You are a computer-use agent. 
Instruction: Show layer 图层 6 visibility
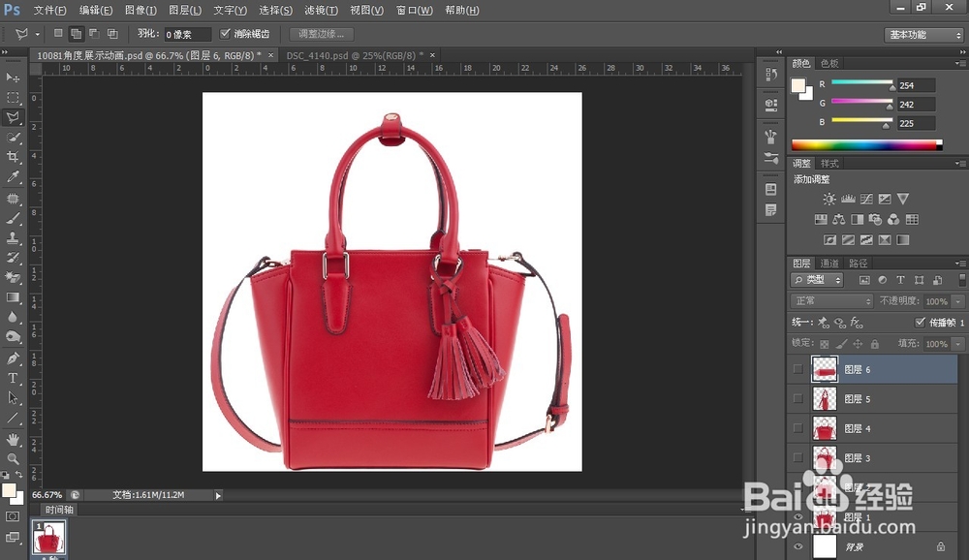coord(797,369)
